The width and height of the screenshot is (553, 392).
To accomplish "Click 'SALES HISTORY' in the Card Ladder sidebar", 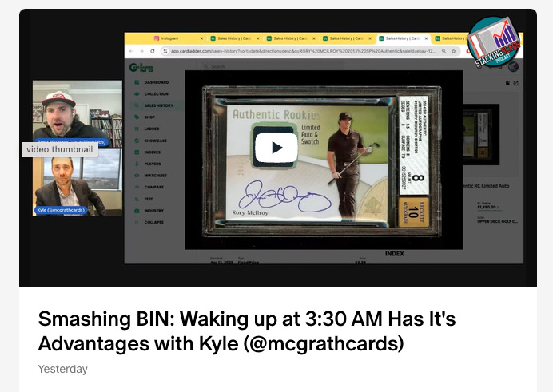I will pos(158,105).
